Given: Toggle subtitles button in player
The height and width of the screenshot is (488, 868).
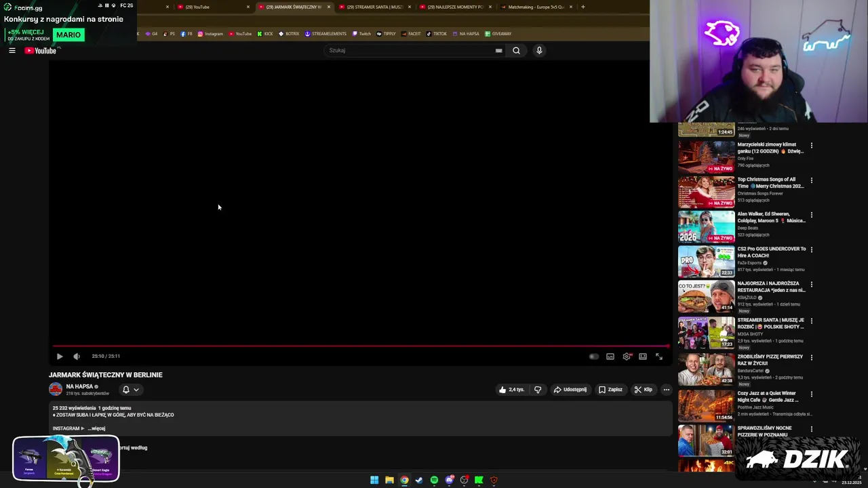Looking at the screenshot, I should click(x=610, y=357).
